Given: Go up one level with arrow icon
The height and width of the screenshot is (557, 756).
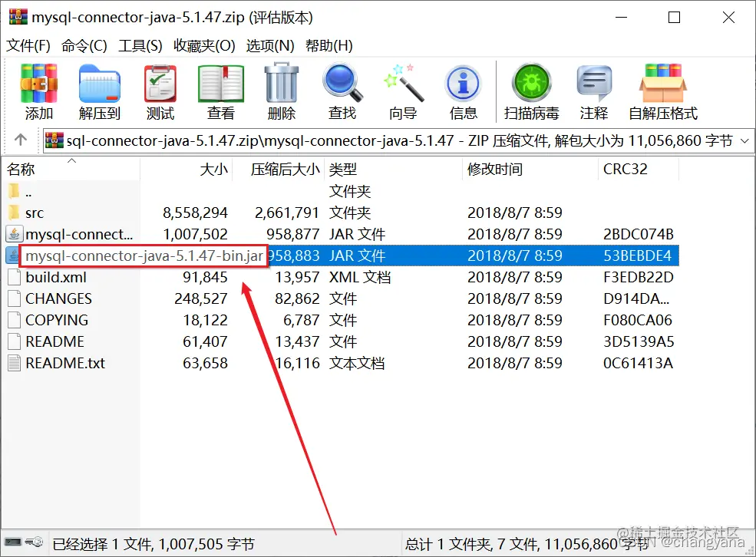Looking at the screenshot, I should (21, 140).
